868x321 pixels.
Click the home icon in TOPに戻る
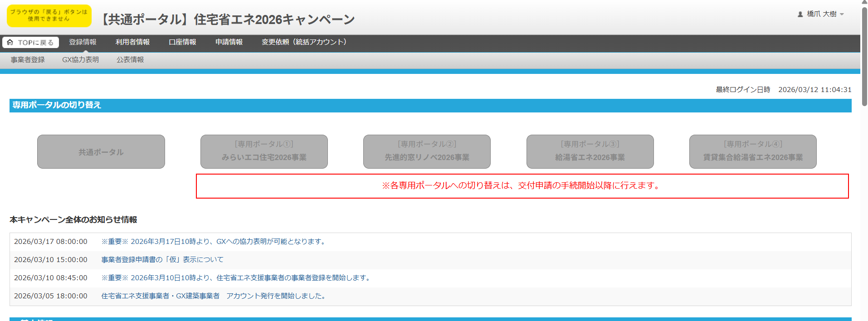click(x=10, y=42)
